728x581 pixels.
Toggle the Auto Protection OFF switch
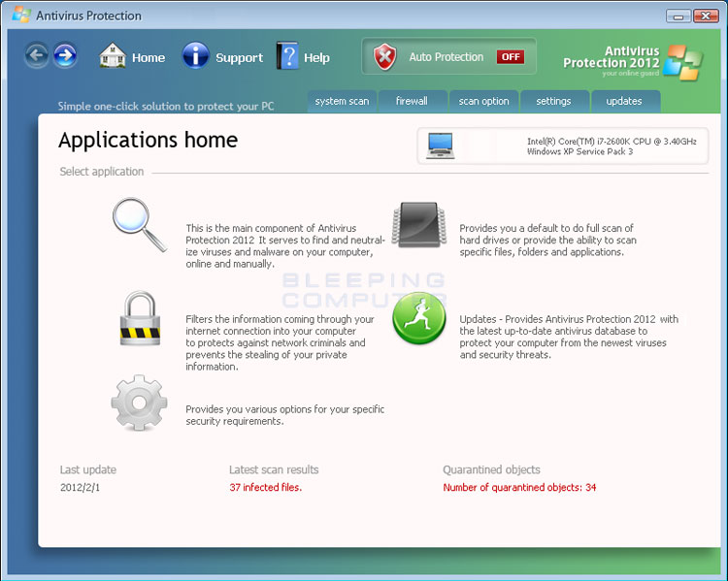511,56
